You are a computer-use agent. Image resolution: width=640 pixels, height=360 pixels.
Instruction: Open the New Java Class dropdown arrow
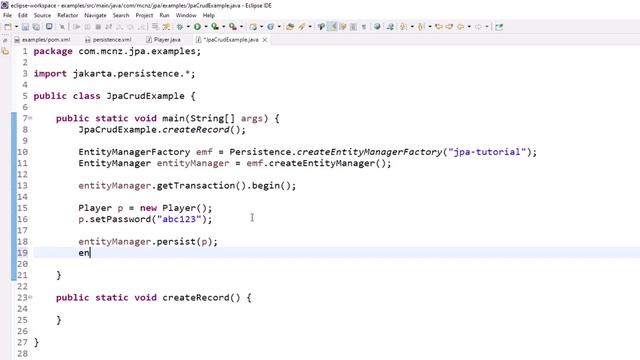coord(279,27)
